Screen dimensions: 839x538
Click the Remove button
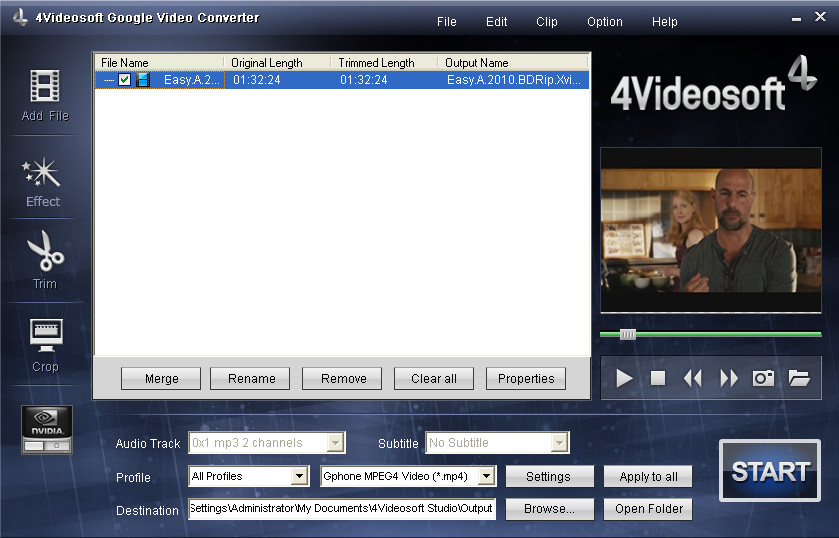[x=342, y=378]
